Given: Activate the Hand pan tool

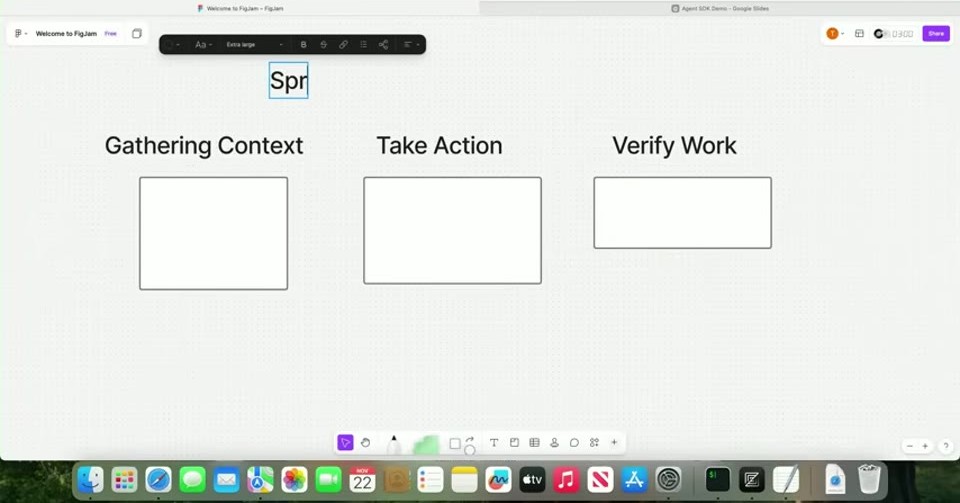Looking at the screenshot, I should pos(366,442).
